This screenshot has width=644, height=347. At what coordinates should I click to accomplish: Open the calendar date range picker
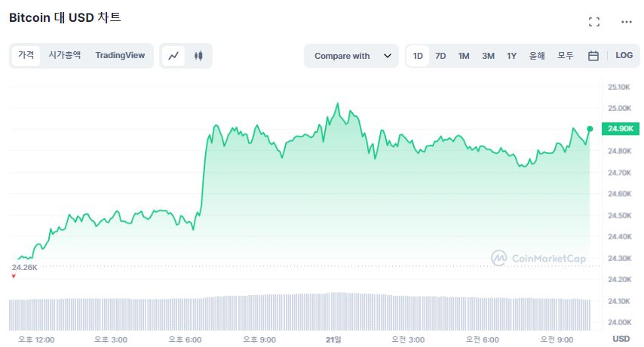click(593, 56)
